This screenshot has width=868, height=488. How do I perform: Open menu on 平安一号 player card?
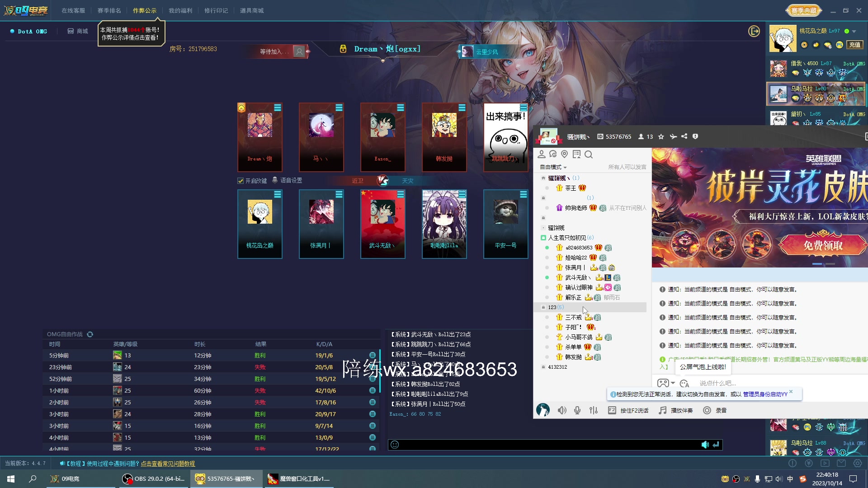(524, 194)
